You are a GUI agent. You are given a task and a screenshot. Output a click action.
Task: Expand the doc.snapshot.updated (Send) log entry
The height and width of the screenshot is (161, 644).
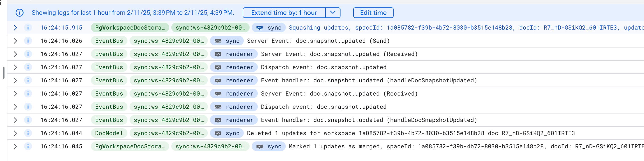pos(15,41)
